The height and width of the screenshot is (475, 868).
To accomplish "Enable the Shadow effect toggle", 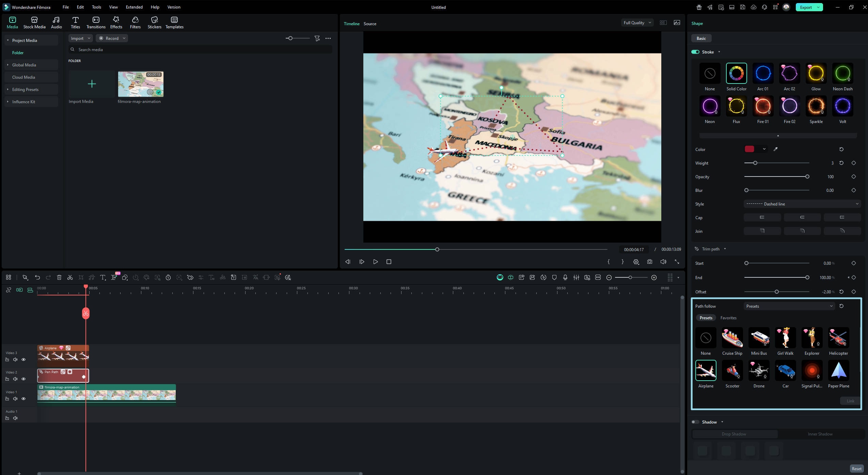I will coord(695,422).
